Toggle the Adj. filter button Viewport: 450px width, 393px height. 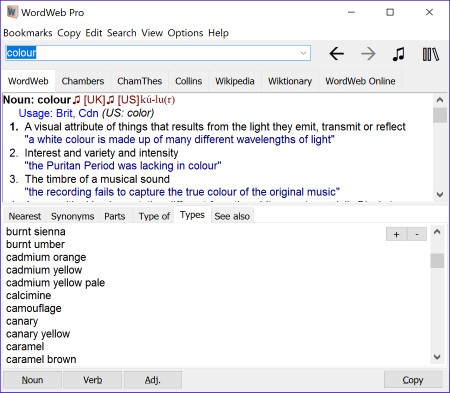pyautogui.click(x=153, y=380)
